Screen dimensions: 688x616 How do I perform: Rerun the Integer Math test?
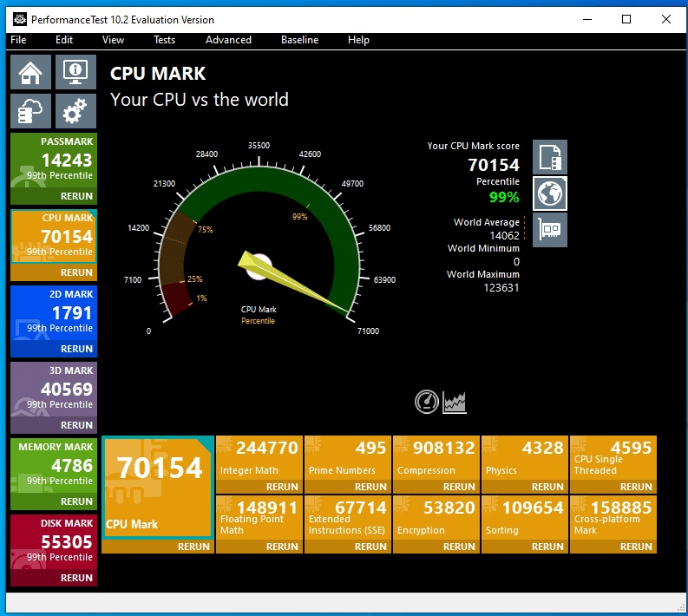(259, 487)
